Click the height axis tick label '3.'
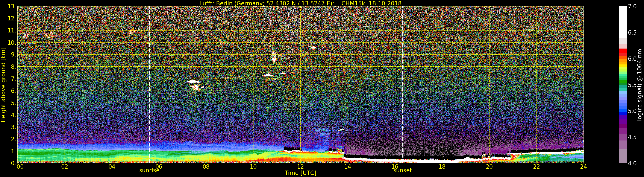Image resolution: width=644 pixels, height=177 pixels. tap(13, 127)
